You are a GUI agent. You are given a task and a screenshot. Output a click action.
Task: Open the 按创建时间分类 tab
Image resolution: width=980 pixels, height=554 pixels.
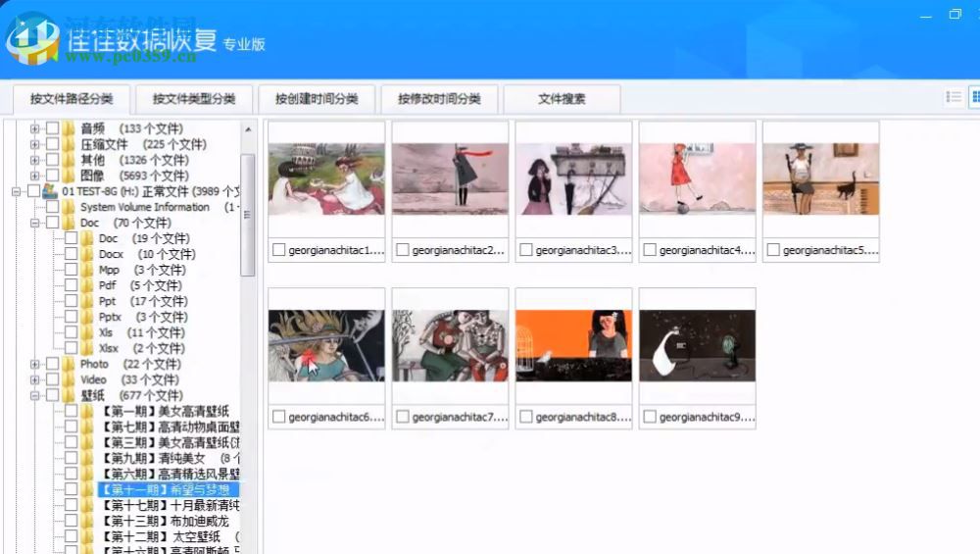(317, 99)
